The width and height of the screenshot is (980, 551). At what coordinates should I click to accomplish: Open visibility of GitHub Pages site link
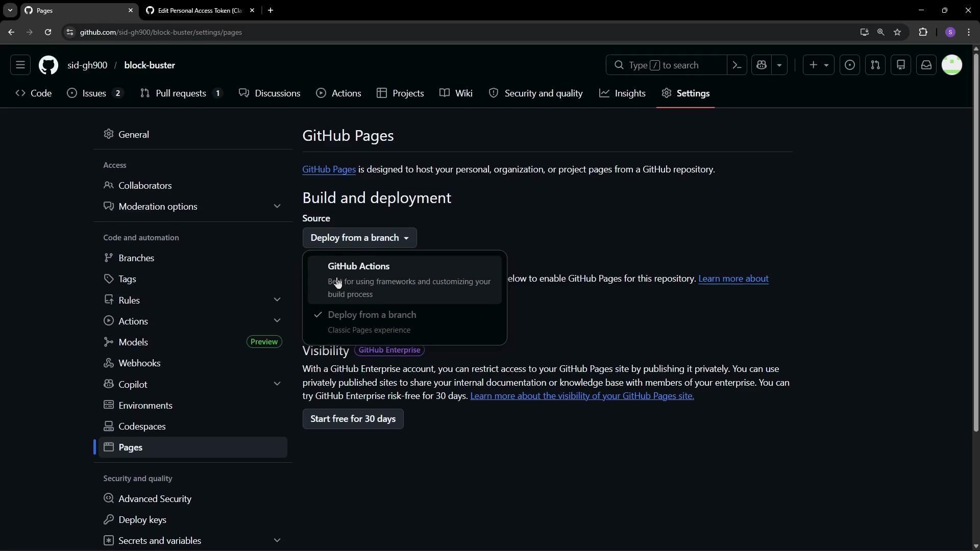[x=582, y=396]
